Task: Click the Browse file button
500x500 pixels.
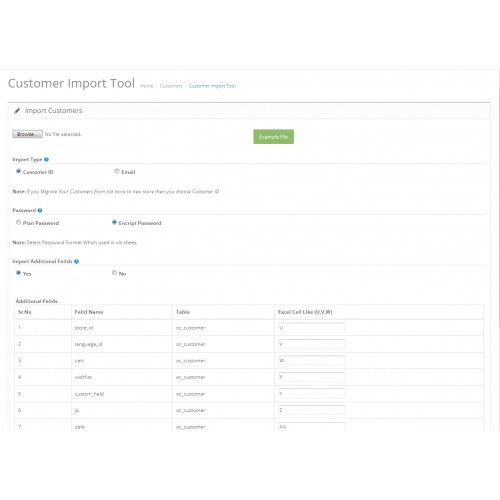Action: 28,134
